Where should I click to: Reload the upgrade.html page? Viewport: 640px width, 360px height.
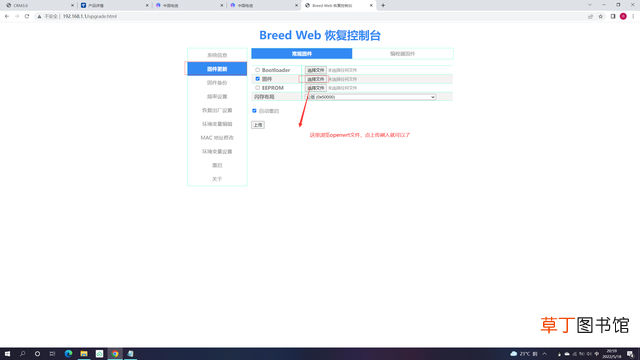[x=27, y=16]
